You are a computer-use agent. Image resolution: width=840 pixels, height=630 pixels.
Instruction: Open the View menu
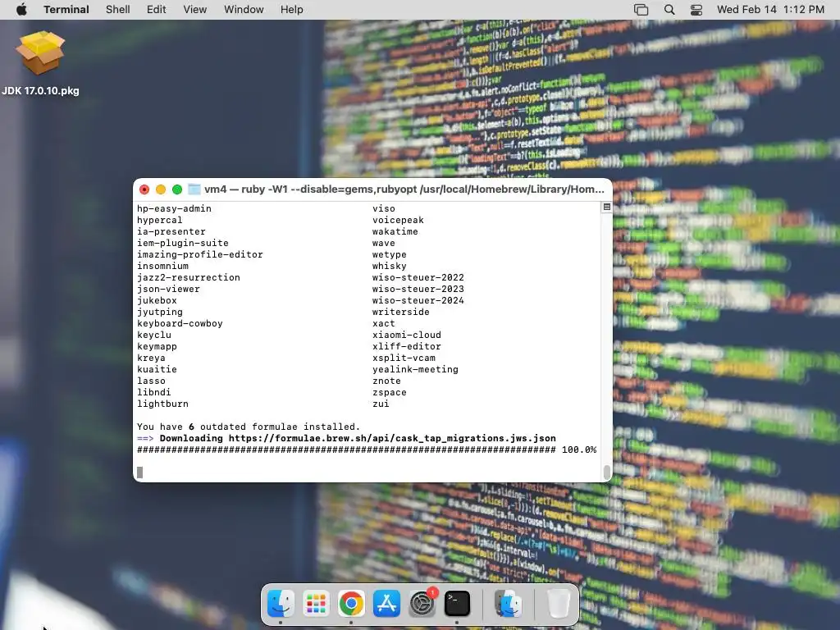point(195,10)
